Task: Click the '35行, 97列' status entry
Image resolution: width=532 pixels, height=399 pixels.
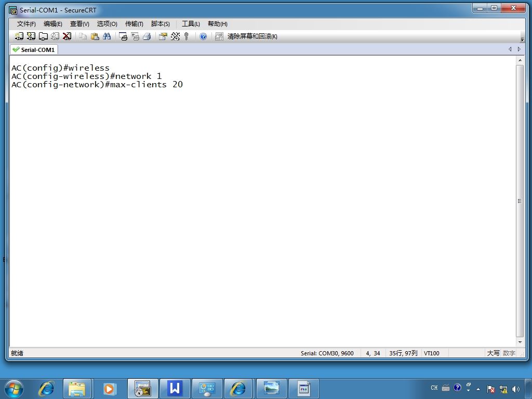Action: (x=403, y=353)
